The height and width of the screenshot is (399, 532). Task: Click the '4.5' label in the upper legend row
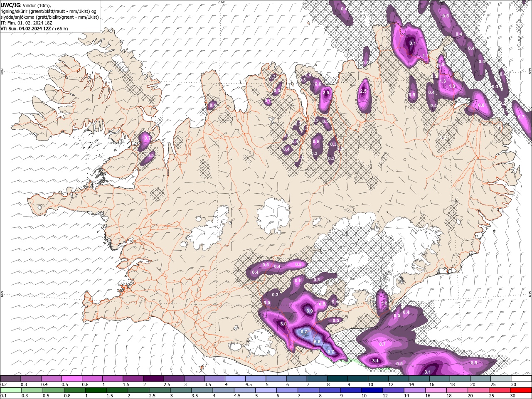point(249,384)
